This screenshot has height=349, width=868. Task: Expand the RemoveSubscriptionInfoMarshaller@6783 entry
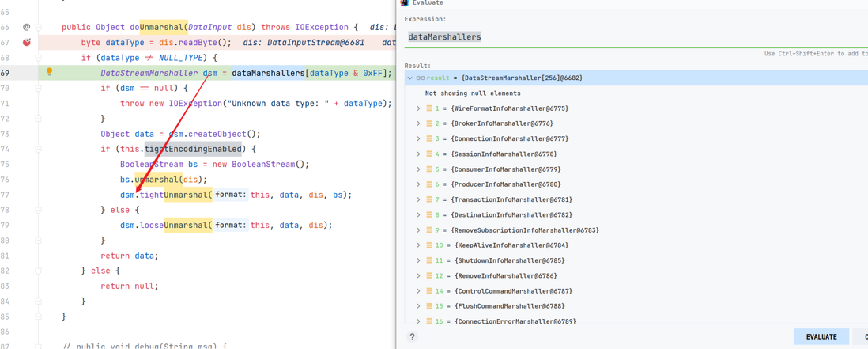tap(419, 230)
